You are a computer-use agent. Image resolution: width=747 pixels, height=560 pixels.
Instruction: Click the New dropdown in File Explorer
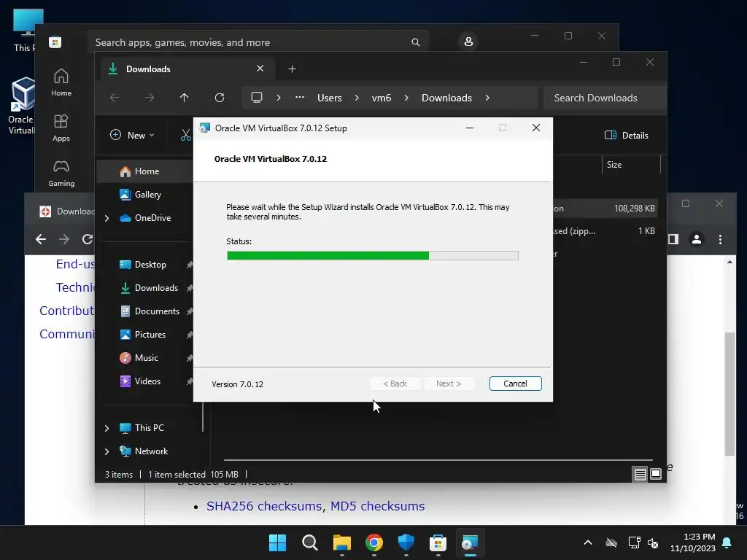[x=132, y=135]
